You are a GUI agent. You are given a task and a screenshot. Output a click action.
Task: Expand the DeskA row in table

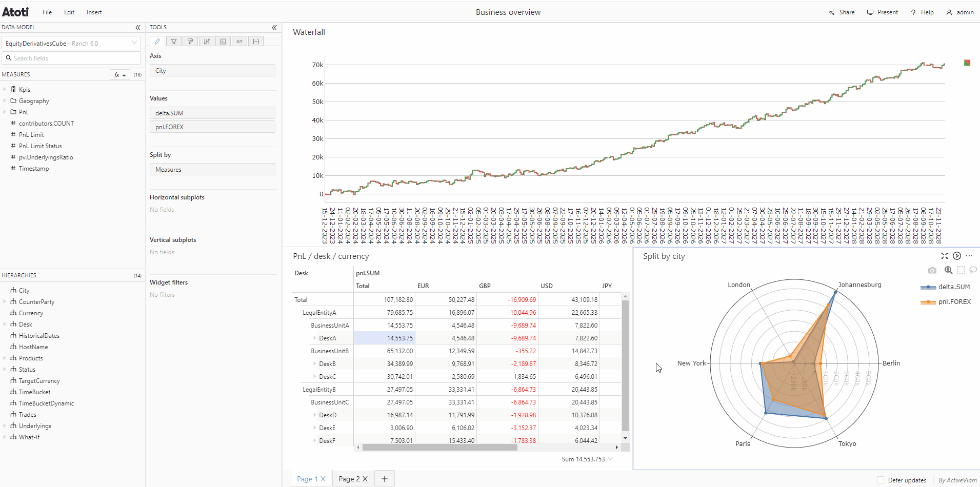[315, 338]
